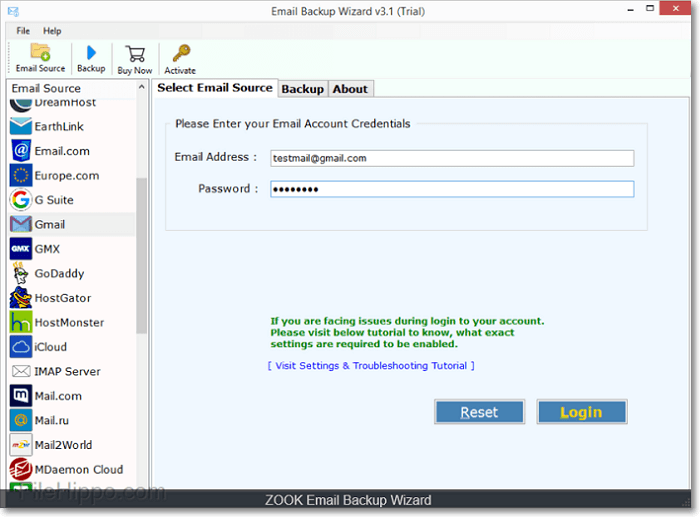Select the EarthLink envelope icon
Image resolution: width=700 pixels, height=517 pixels.
21,126
